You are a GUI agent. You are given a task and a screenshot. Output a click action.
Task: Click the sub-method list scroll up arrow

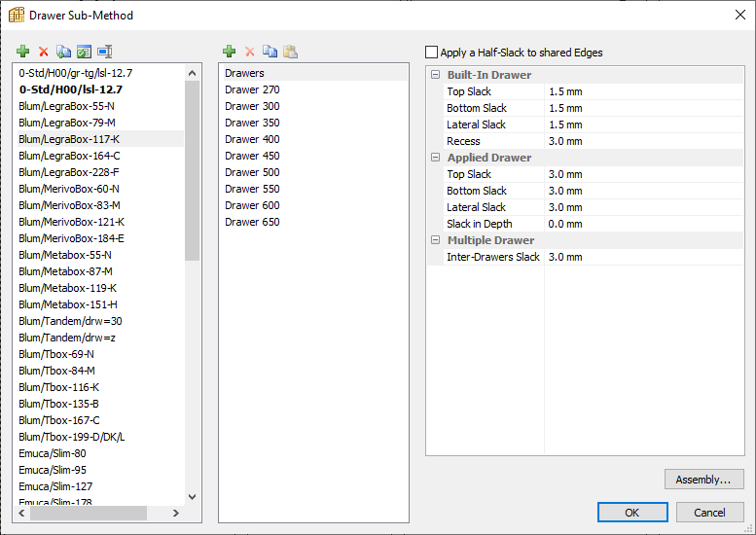click(x=192, y=73)
